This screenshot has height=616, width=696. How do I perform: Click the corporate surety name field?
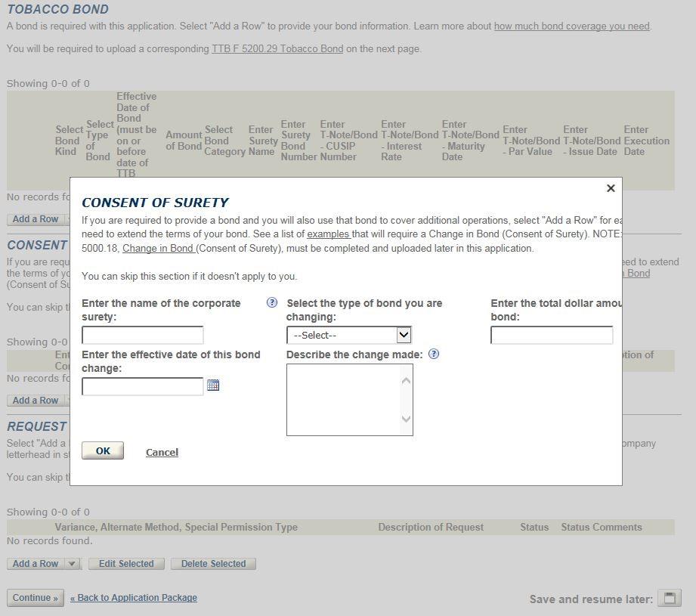click(143, 335)
